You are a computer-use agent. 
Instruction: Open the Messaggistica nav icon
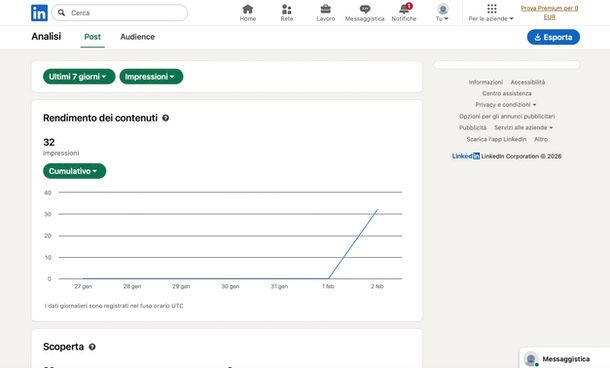[x=365, y=13]
